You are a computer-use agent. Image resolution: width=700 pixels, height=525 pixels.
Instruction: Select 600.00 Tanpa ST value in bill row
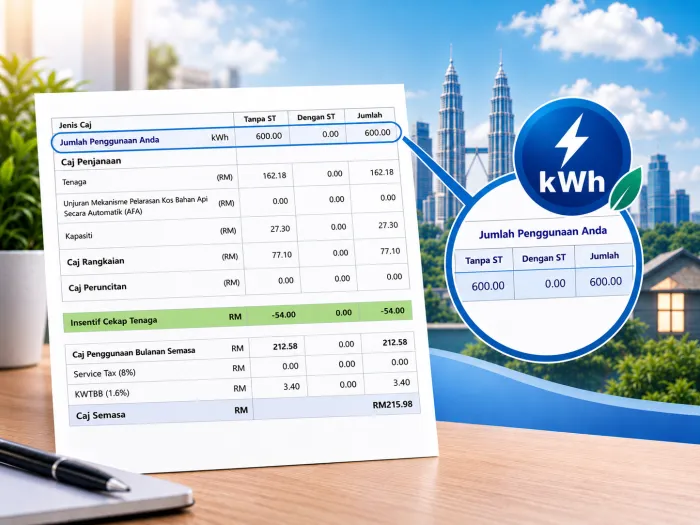tap(269, 136)
